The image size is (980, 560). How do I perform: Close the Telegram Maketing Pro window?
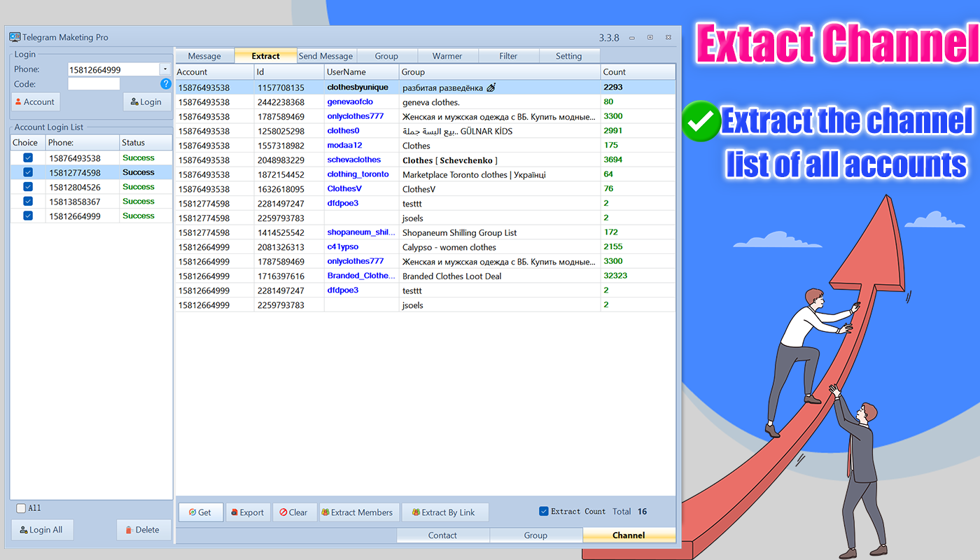point(668,37)
